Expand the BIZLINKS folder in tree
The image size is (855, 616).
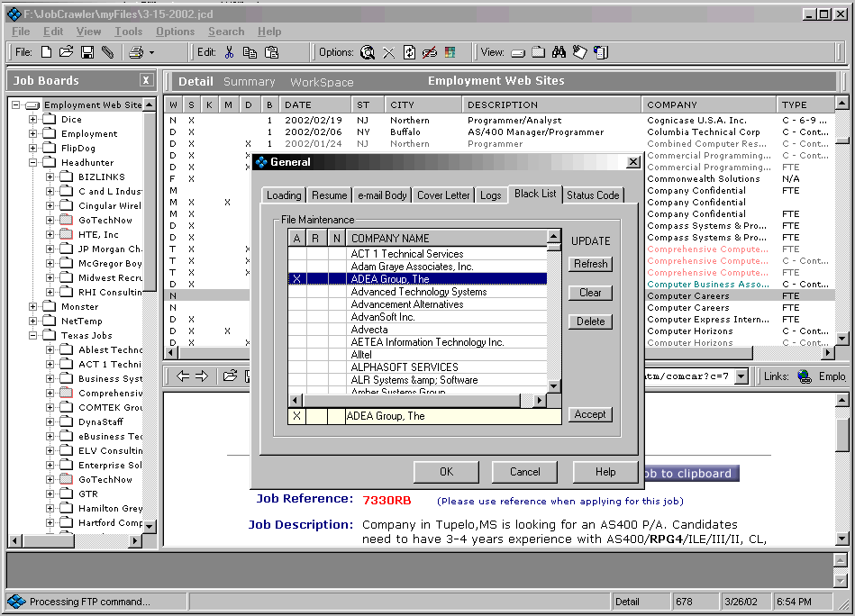(50, 177)
